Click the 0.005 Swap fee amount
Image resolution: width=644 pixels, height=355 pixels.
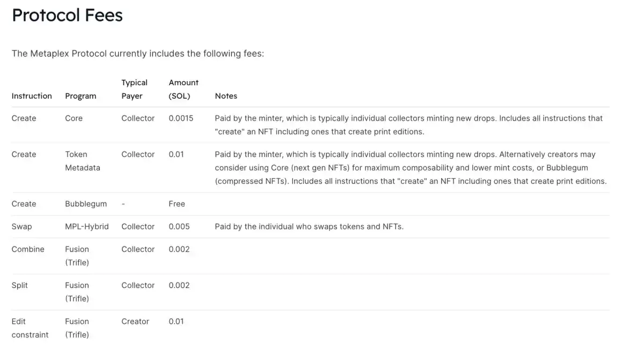point(179,226)
